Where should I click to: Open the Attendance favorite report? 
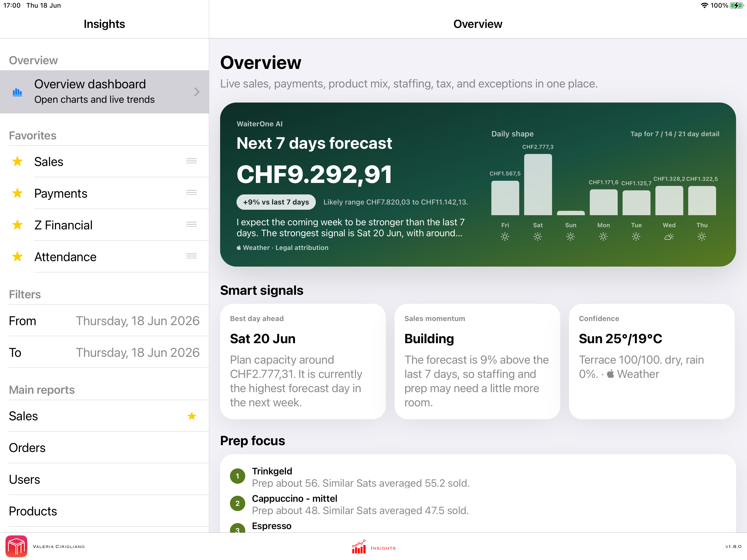coord(104,257)
